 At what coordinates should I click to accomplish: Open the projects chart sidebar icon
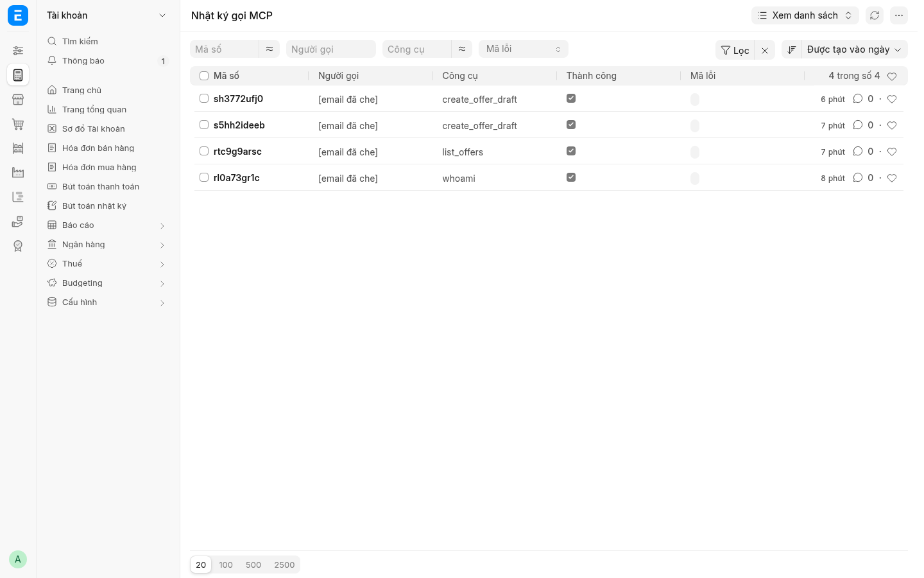click(x=18, y=197)
